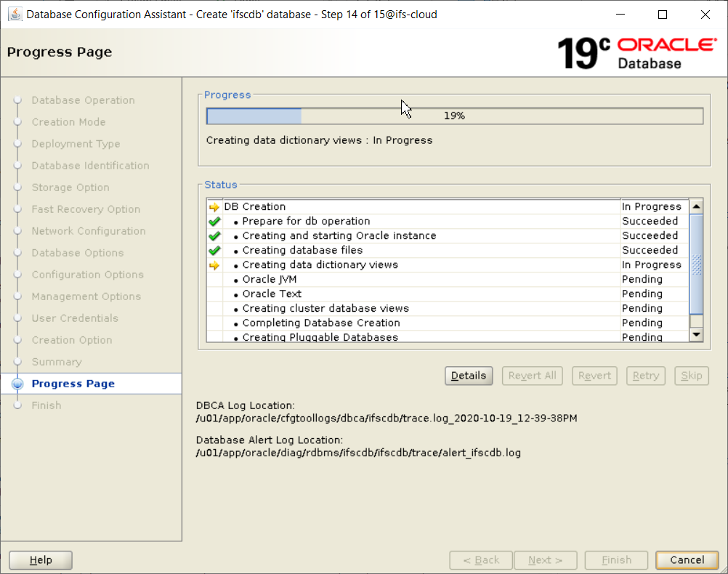Select the Summary step
Viewport: 728px width, 574px height.
57,363
